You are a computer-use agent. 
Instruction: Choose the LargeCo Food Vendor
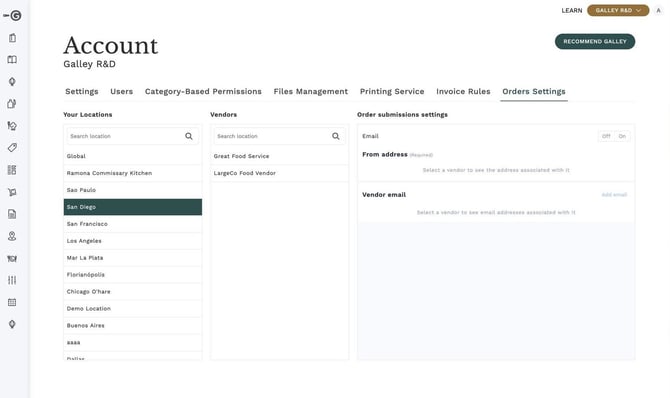279,173
